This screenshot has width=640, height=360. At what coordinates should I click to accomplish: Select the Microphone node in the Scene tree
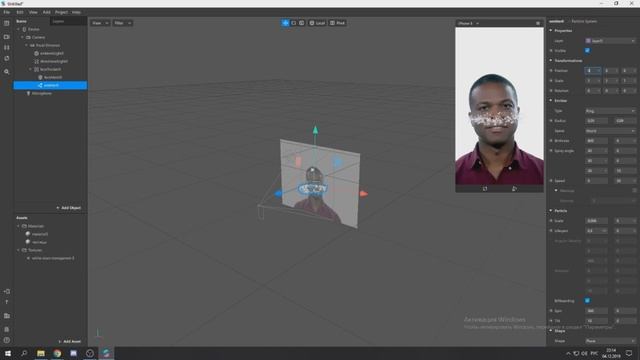(x=42, y=93)
